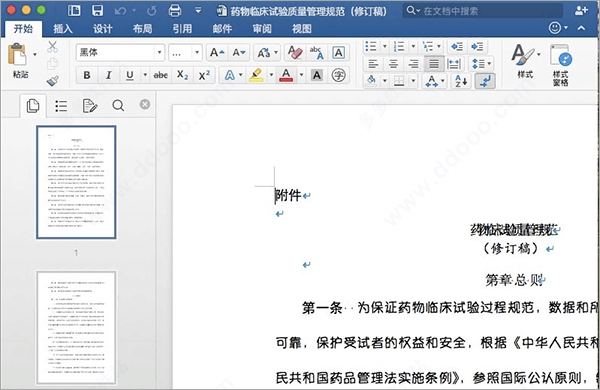The image size is (600, 390).
Task: Increase font size with A up icon
Action: tap(217, 52)
